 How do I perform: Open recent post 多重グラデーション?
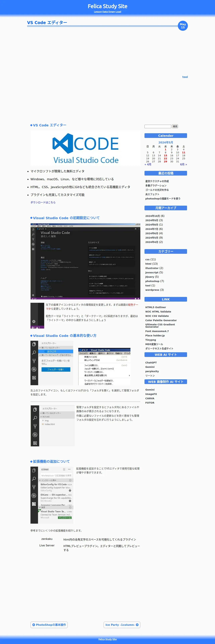click(156, 186)
